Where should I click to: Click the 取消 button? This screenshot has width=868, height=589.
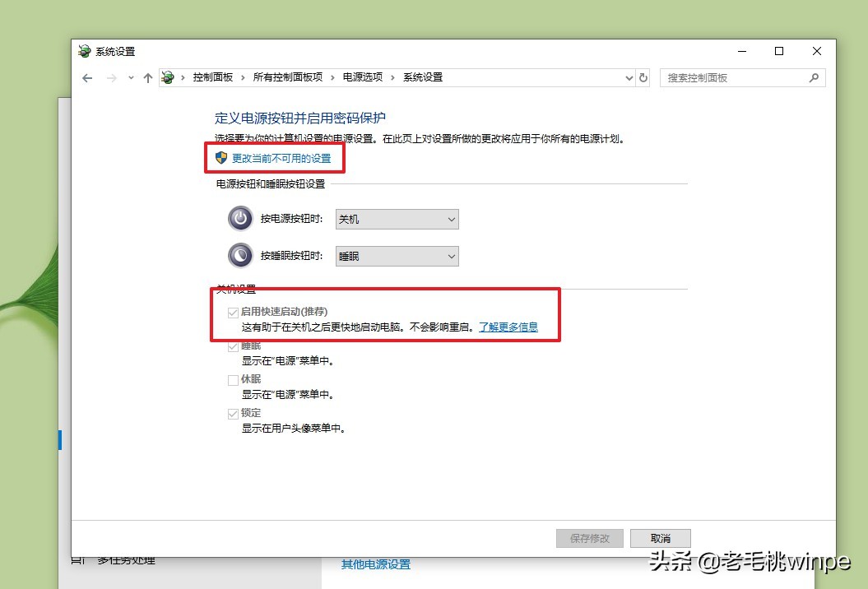(660, 538)
